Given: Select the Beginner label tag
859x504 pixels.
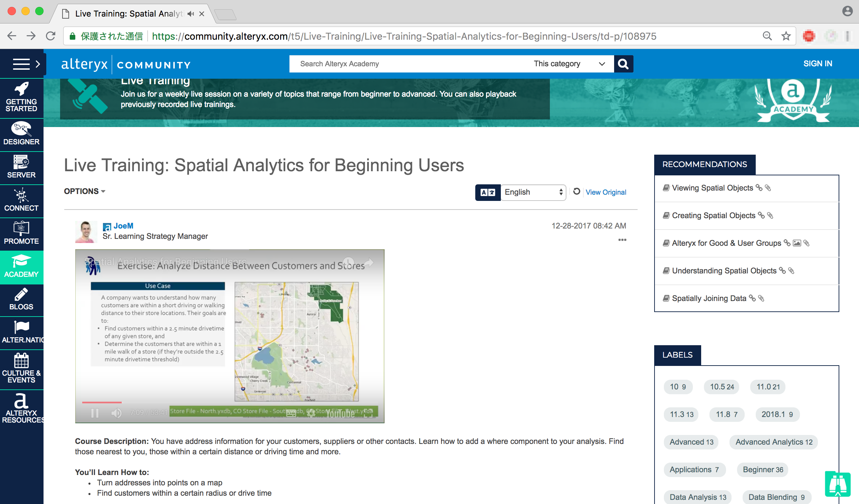Looking at the screenshot, I should click(763, 470).
